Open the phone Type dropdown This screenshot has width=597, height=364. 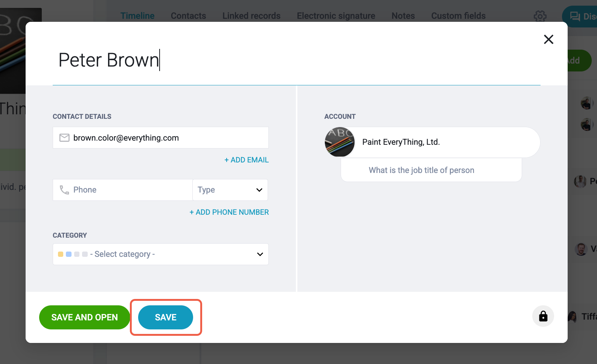click(230, 190)
